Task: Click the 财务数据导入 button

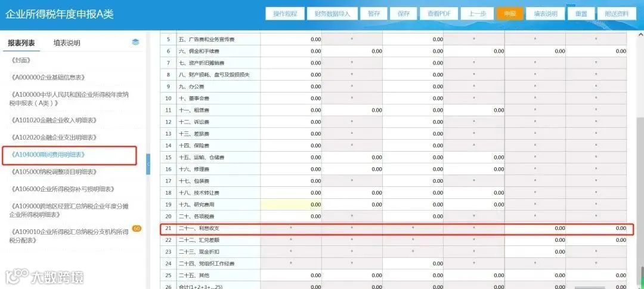Action: (x=332, y=14)
